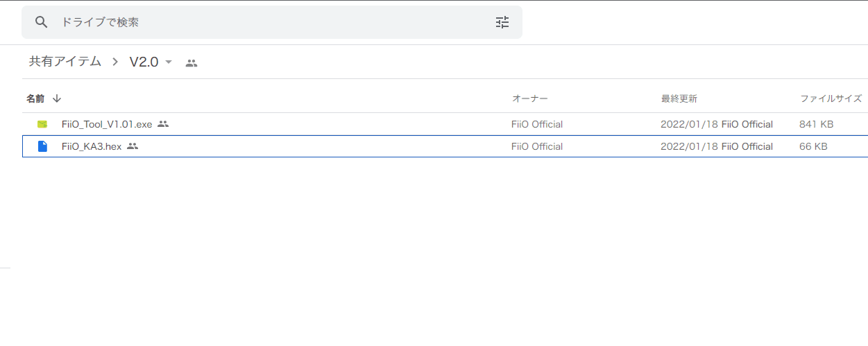Click the ファイルサイズ column header
The height and width of the screenshot is (346, 868).
[831, 98]
